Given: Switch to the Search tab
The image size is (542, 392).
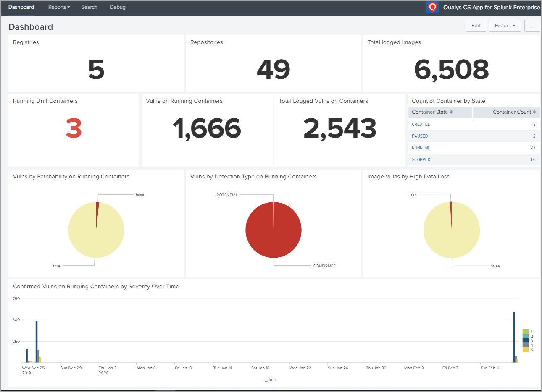Looking at the screenshot, I should point(89,7).
